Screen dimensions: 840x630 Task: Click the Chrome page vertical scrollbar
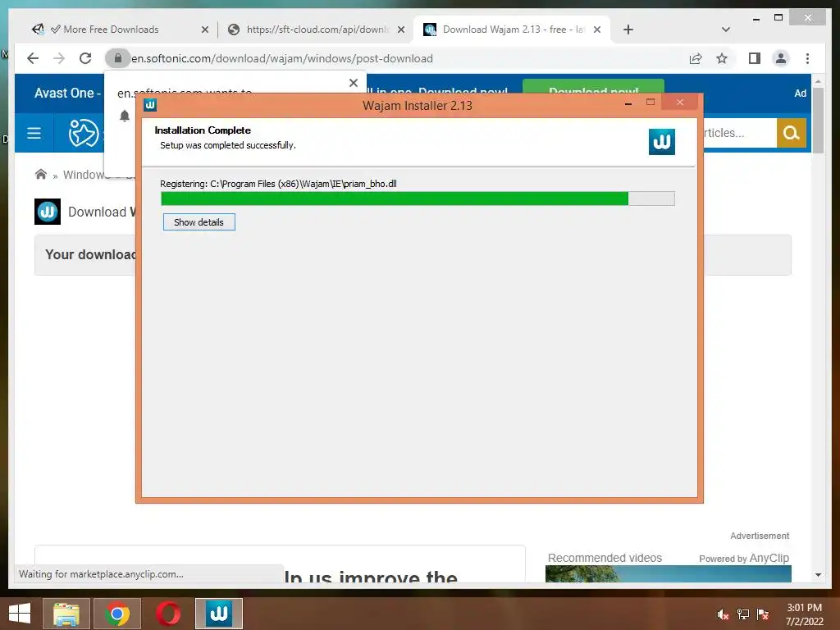(818, 121)
